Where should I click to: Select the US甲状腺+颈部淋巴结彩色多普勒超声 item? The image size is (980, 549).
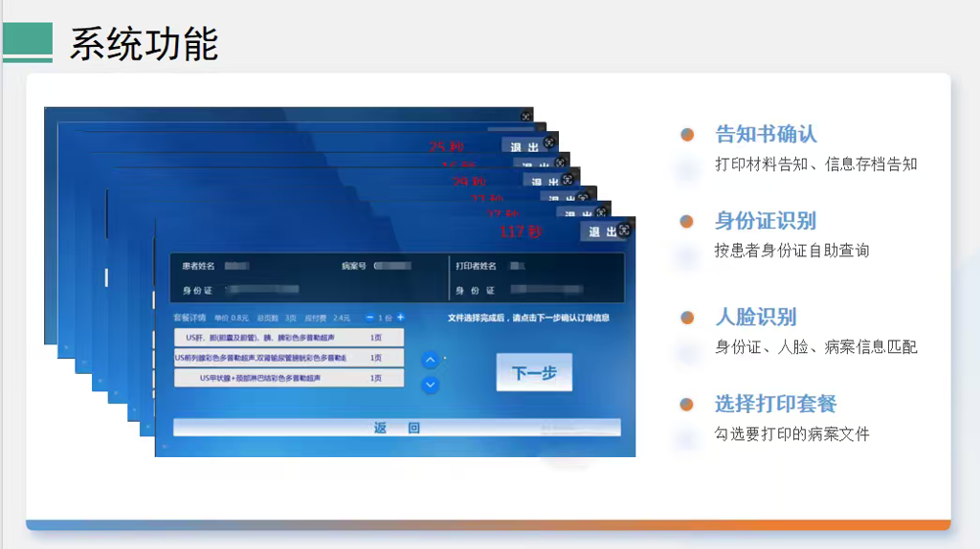288,378
